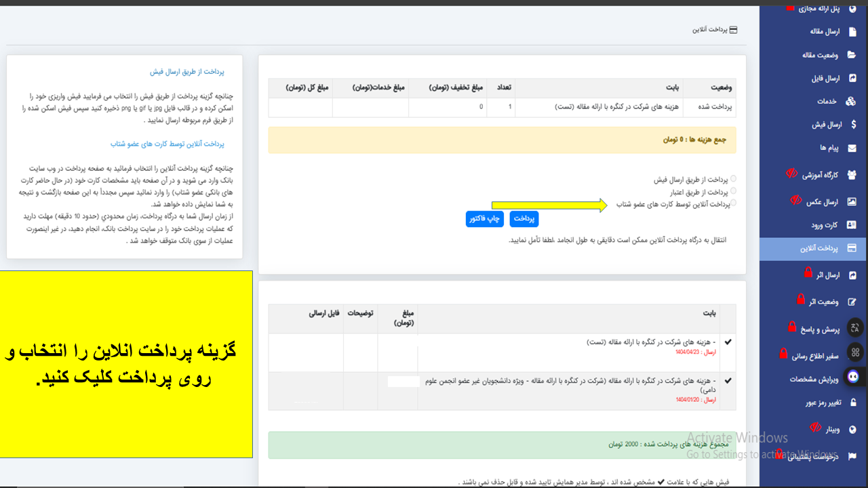Click the unlock icon for تغییر رمز عبور

[852, 403]
